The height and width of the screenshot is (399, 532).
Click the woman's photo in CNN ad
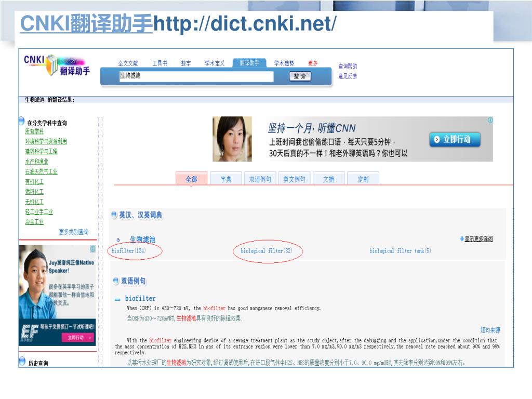[232, 139]
